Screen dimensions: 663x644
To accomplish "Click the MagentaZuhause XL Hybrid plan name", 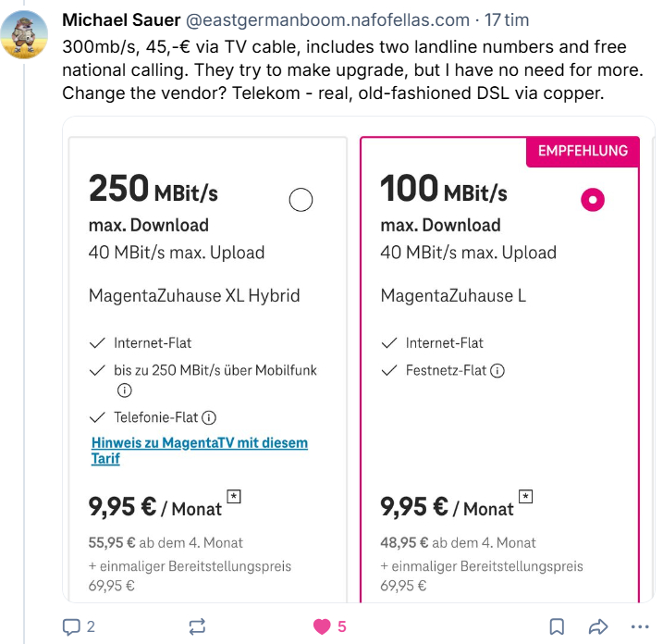I will tap(194, 296).
